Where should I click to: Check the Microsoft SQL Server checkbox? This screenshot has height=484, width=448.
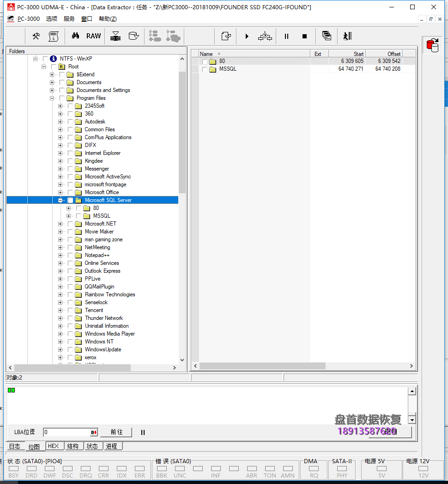pos(70,200)
